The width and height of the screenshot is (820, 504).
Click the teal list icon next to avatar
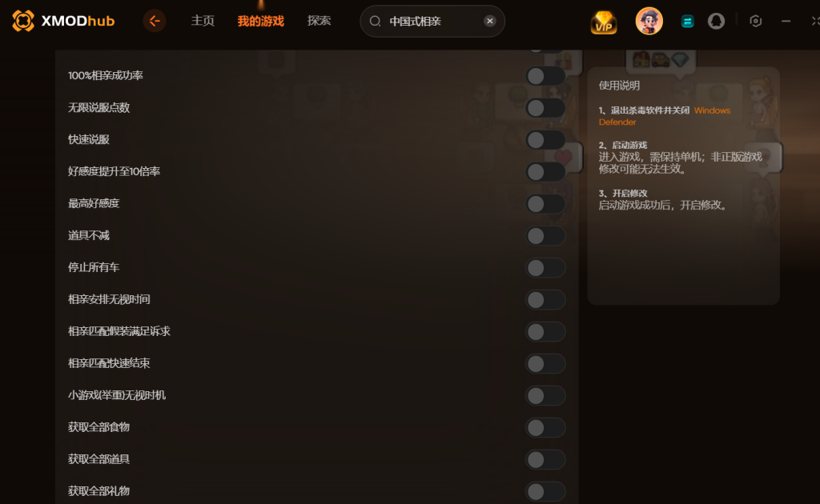point(687,22)
